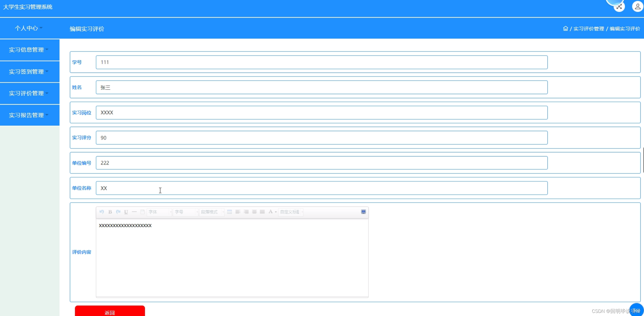Screen dimensions: 644x316
Task: Align text left in editor toolbar
Action: point(238,212)
